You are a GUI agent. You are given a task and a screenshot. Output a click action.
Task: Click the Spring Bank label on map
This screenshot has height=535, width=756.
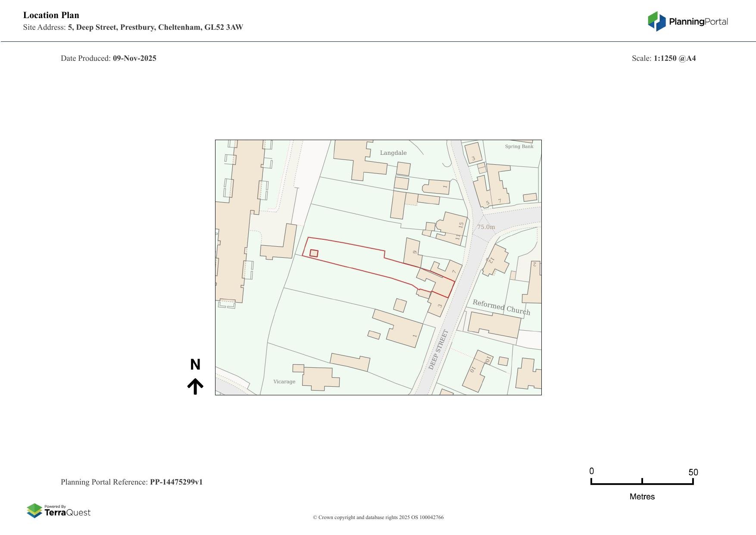pos(519,147)
